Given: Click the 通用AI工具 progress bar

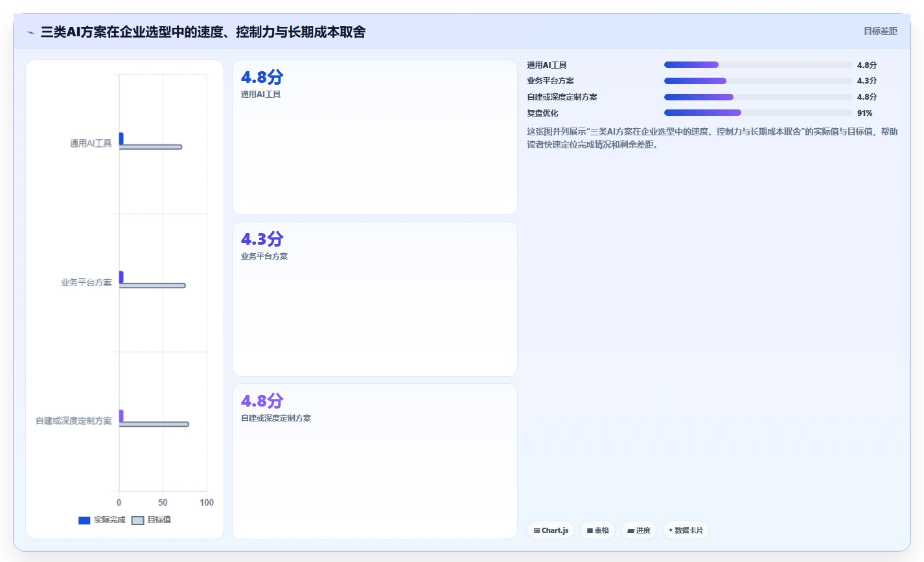Looking at the screenshot, I should tap(757, 65).
